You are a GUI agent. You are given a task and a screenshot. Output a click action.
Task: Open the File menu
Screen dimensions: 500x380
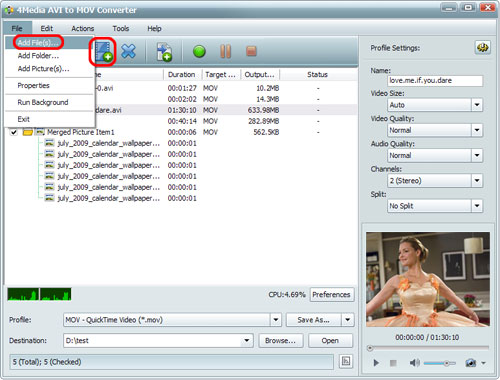click(17, 28)
